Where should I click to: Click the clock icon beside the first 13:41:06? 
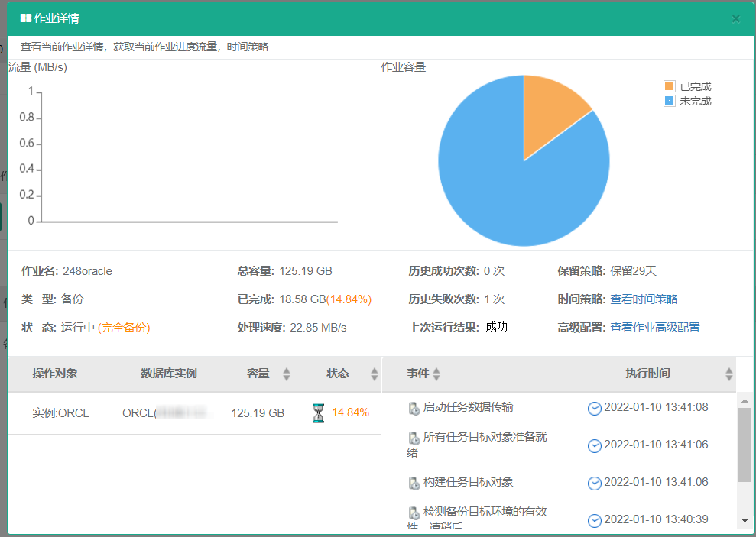[595, 445]
